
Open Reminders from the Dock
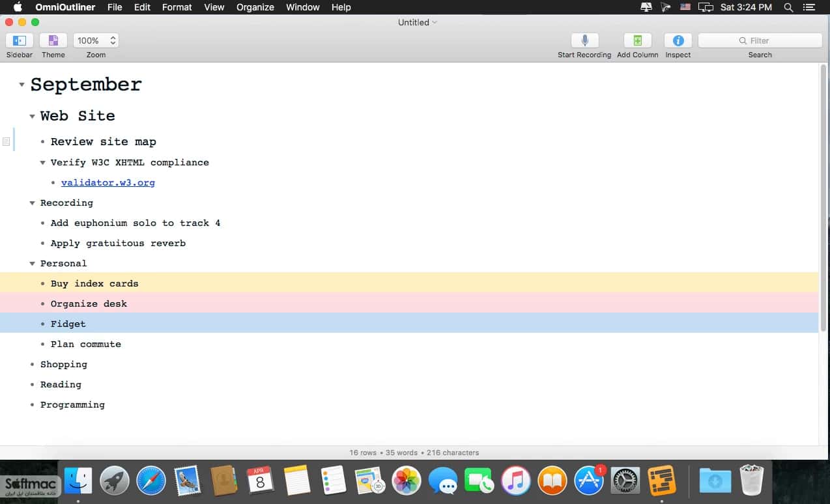334,481
